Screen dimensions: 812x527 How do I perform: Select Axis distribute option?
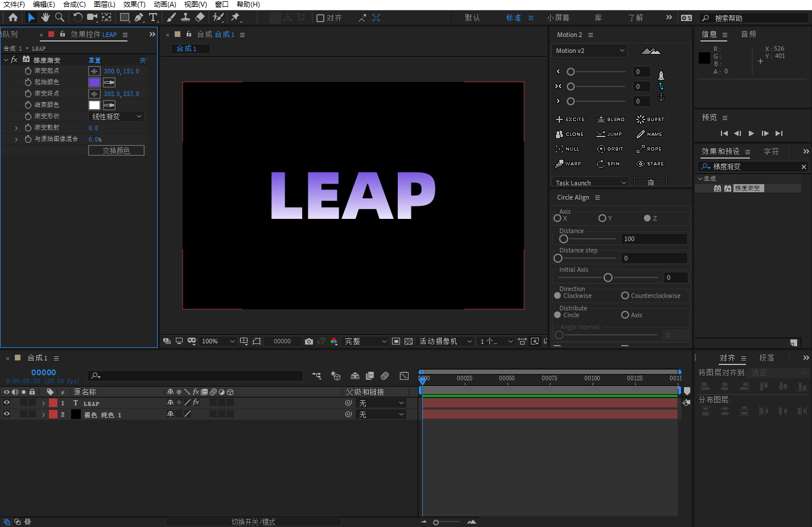tap(625, 315)
